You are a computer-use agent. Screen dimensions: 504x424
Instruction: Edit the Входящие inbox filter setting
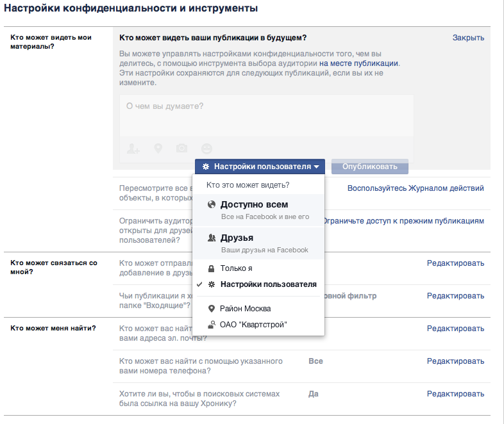[x=455, y=296]
